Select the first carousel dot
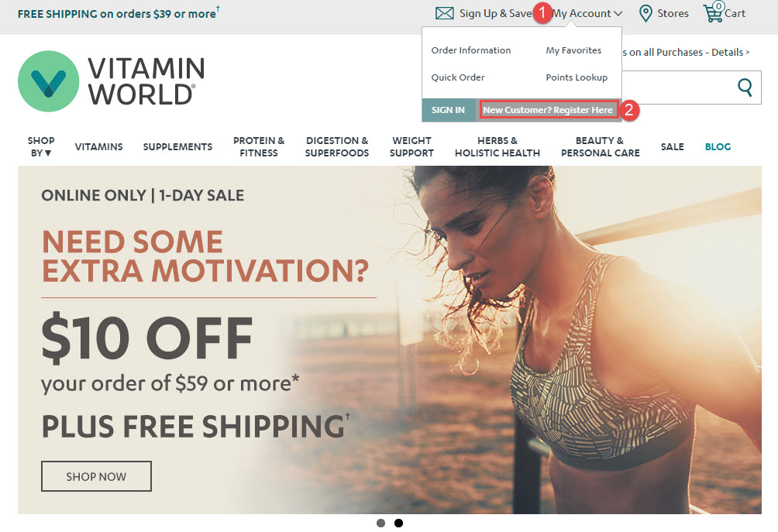Screen dimensions: 778x532 point(380,523)
